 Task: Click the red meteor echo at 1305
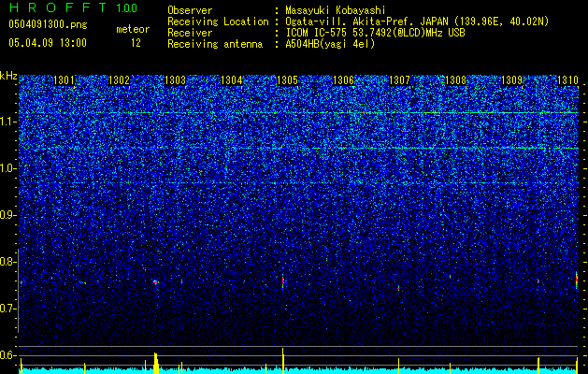[x=283, y=281]
